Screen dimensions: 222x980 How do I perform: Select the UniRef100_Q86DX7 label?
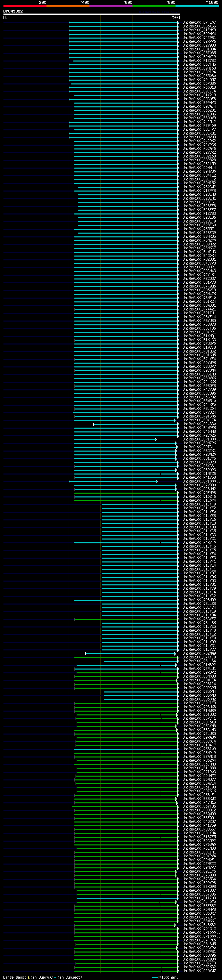pos(199,913)
